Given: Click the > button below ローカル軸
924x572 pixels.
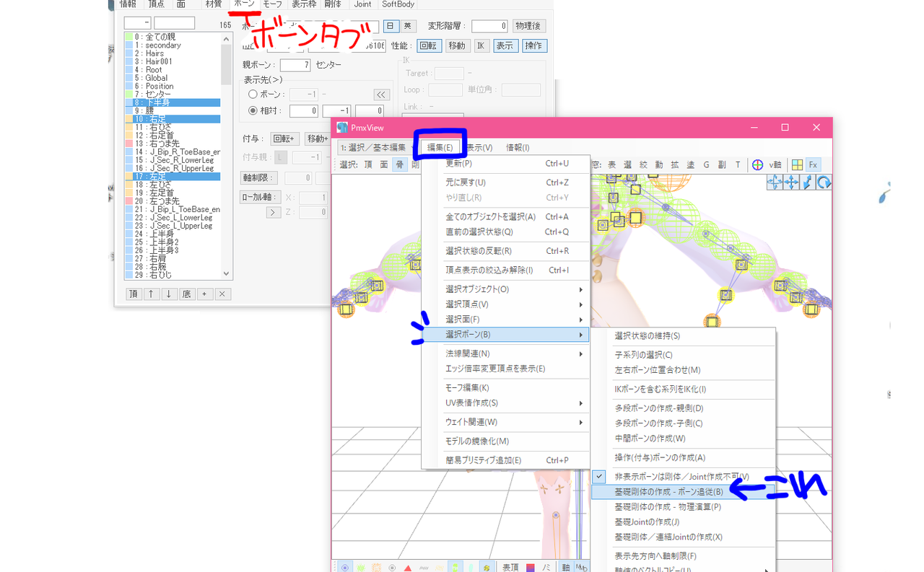Looking at the screenshot, I should (274, 212).
